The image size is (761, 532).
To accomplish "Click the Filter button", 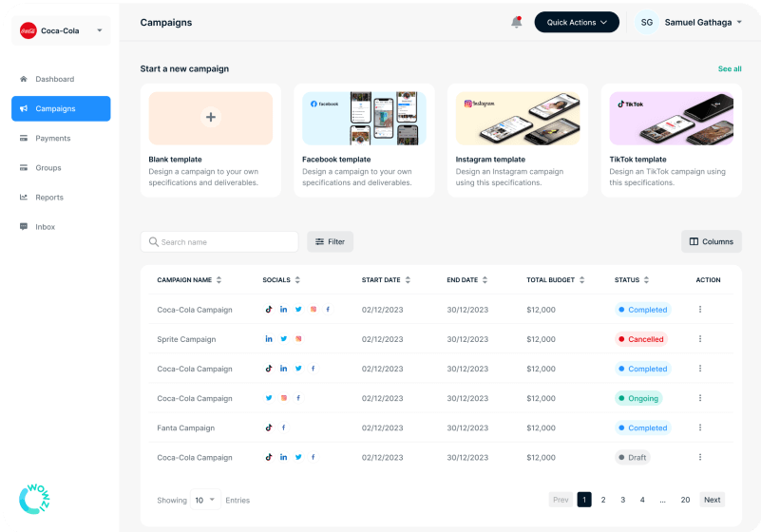I will 330,241.
